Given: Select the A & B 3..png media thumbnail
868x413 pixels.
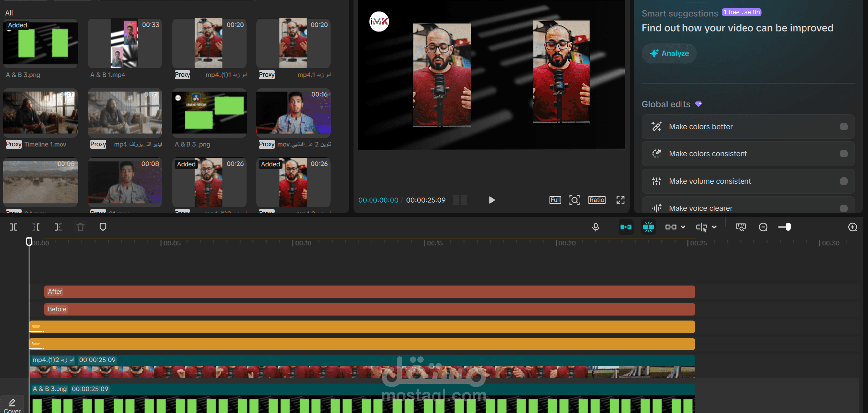Looking at the screenshot, I should (209, 113).
